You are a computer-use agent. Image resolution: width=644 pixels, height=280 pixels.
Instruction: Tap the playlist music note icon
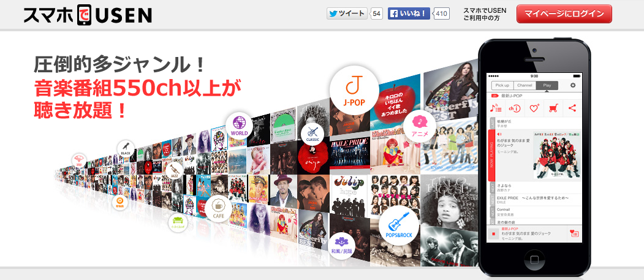pyautogui.click(x=496, y=108)
